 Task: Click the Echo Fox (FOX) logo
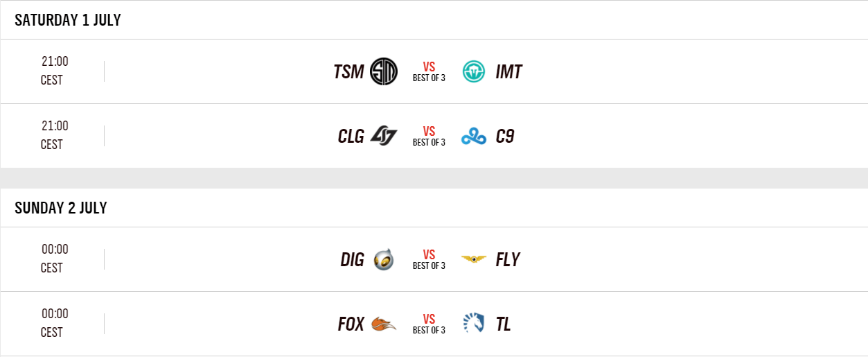[x=384, y=324]
